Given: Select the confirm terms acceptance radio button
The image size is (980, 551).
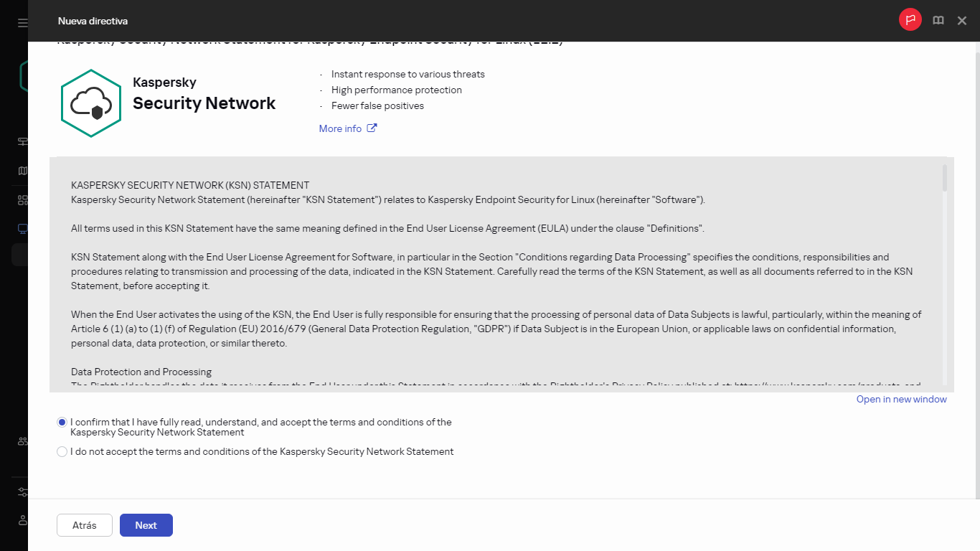Looking at the screenshot, I should tap(62, 422).
